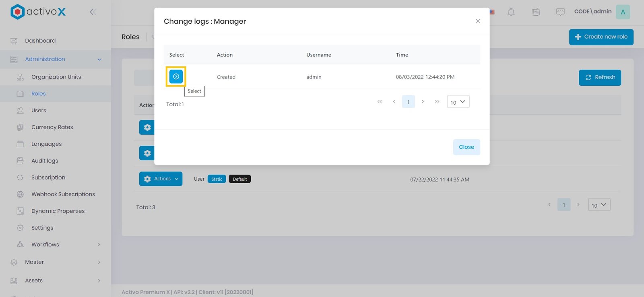The image size is (644, 297).
Task: Go to last page in dialog pagination
Action: pyautogui.click(x=437, y=102)
